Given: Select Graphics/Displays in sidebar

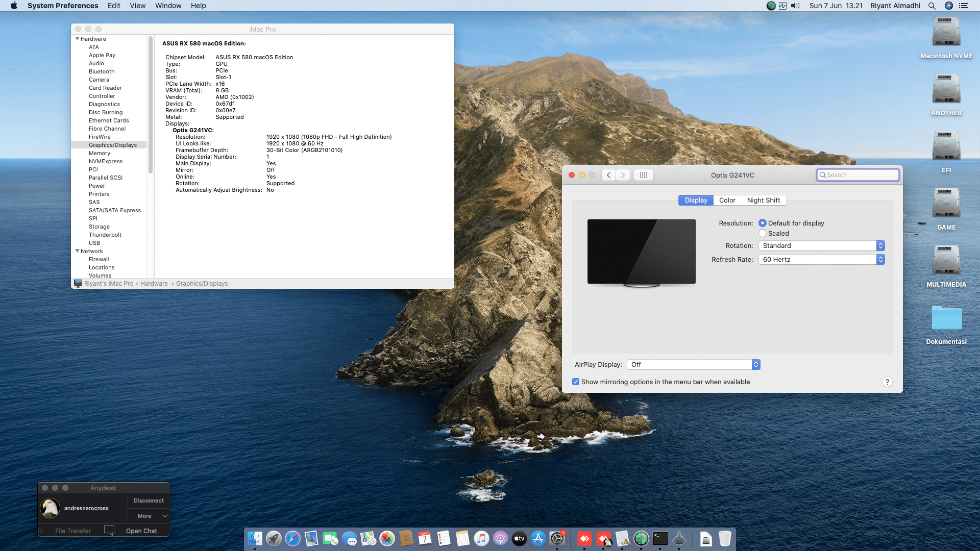Looking at the screenshot, I should pos(109,145).
